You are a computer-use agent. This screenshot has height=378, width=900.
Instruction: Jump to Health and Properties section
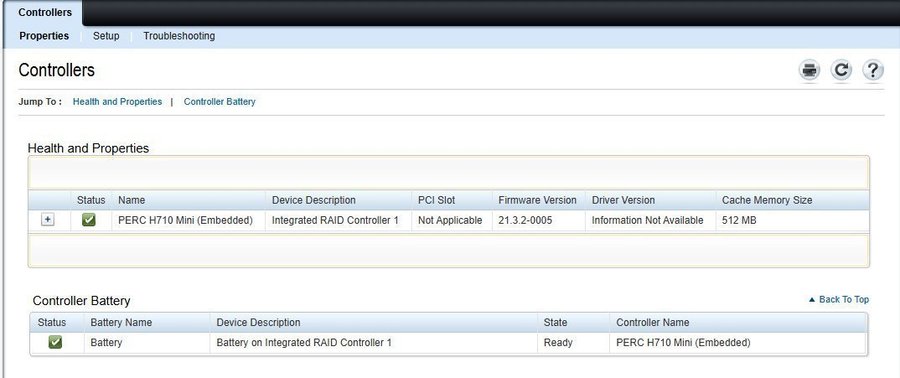[x=117, y=102]
